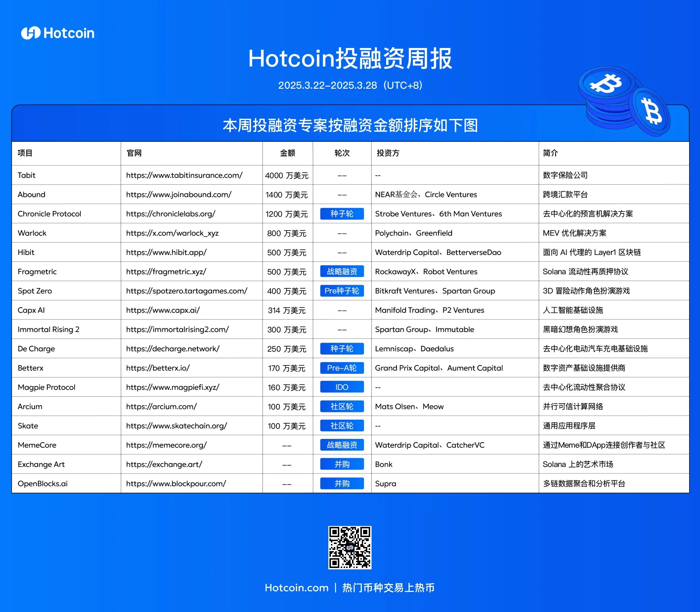Click the 战略融资 badge for Fragmetric

[341, 272]
